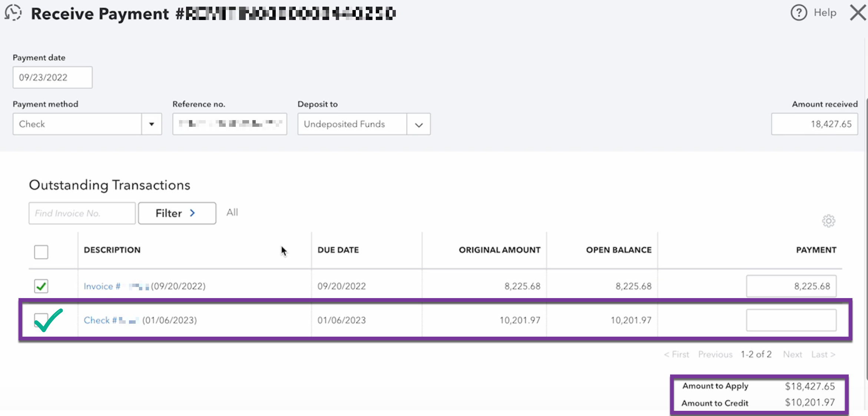Expand the Payment method dropdown arrow
The height and width of the screenshot is (416, 868).
click(151, 124)
